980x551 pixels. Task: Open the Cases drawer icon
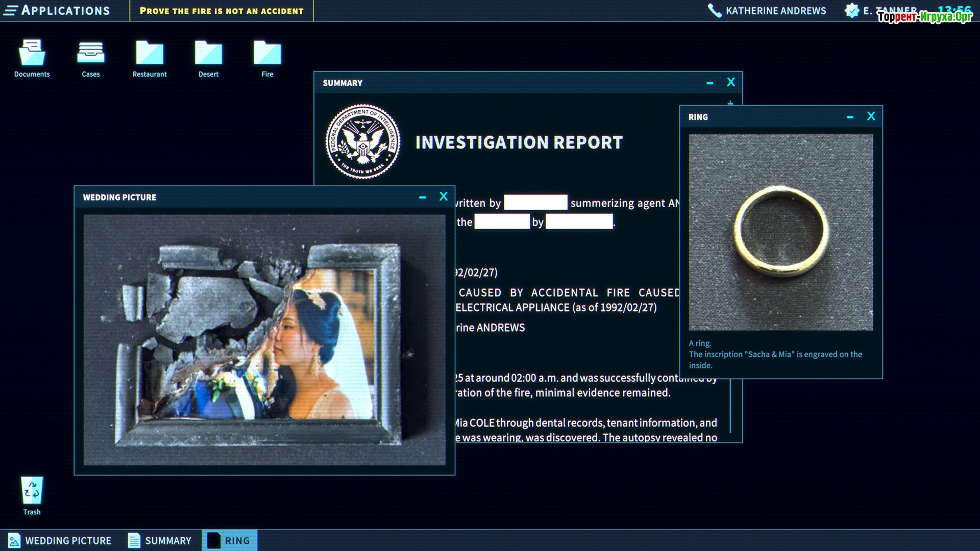91,54
